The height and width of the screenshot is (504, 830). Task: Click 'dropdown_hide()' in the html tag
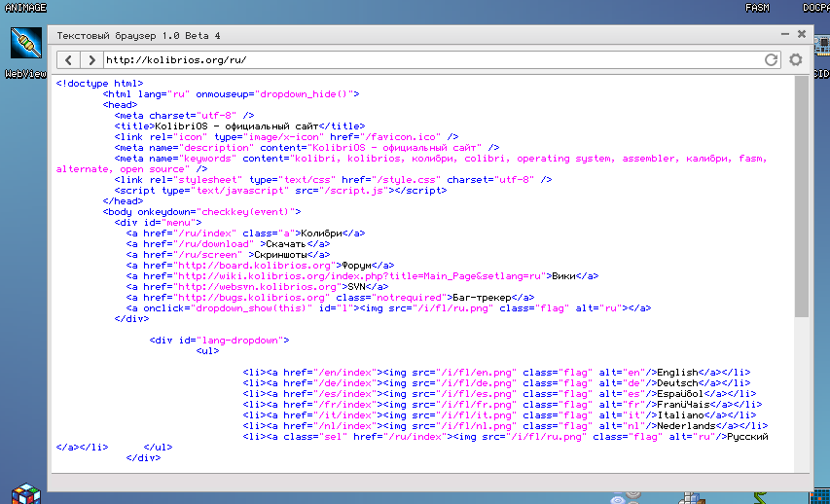(x=304, y=94)
